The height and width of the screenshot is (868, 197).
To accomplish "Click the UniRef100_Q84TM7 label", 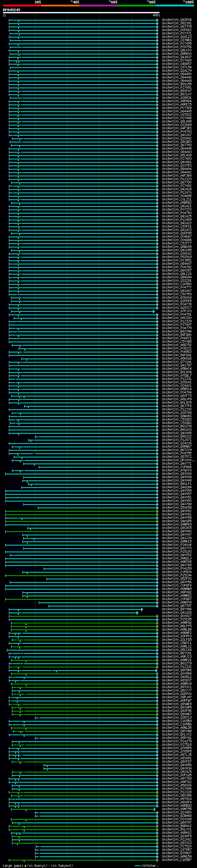I will (176, 822).
